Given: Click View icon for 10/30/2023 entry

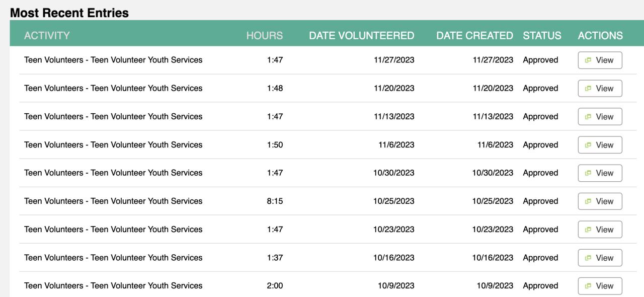Looking at the screenshot, I should coord(588,173).
